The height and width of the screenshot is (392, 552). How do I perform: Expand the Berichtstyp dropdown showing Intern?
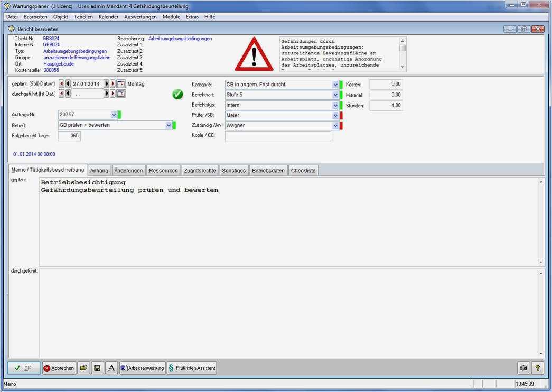[x=335, y=105]
